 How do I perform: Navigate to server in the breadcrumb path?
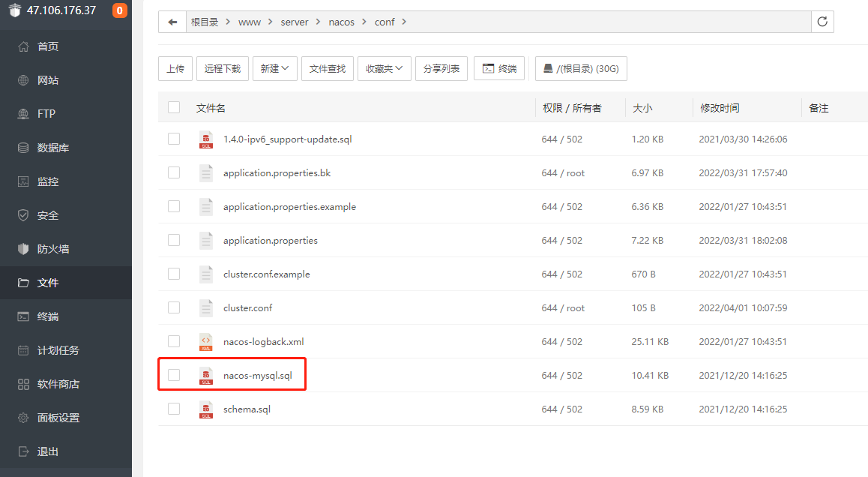tap(295, 22)
